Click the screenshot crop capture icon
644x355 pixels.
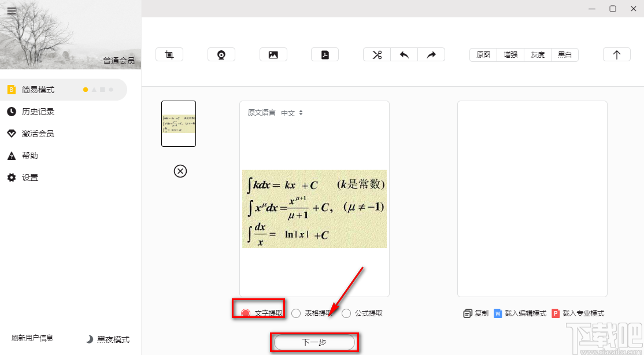pos(169,55)
